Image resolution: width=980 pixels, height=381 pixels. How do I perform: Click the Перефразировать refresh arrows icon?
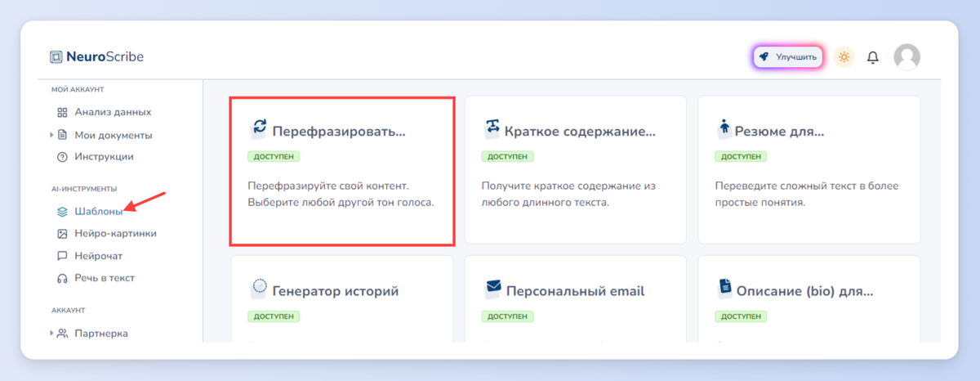click(x=259, y=127)
